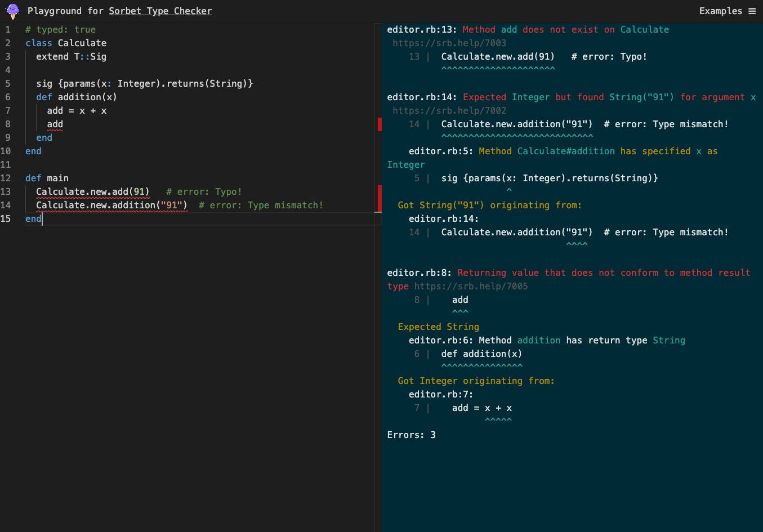Open the Examples menu label
Image resolution: width=763 pixels, height=532 pixels.
[720, 11]
